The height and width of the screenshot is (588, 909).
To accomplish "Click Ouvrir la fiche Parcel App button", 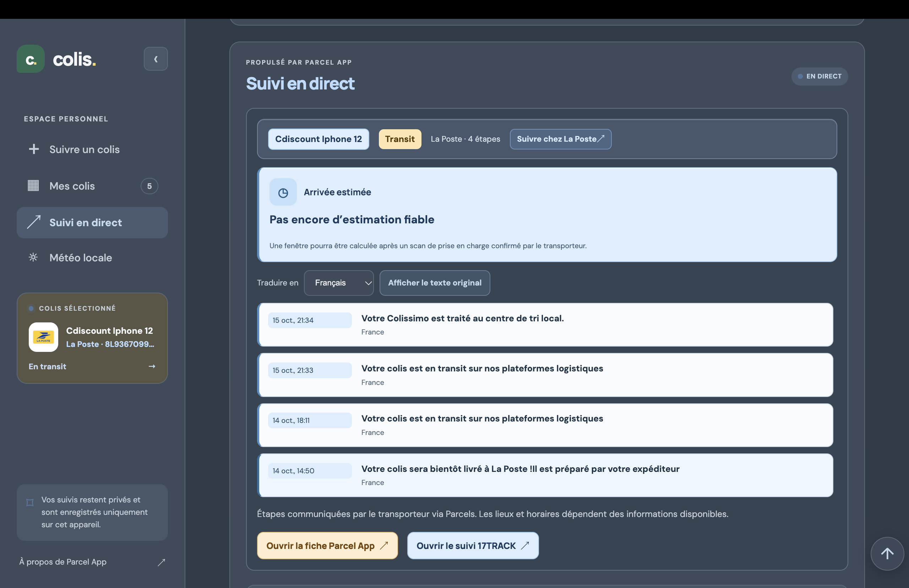I will [x=327, y=546].
